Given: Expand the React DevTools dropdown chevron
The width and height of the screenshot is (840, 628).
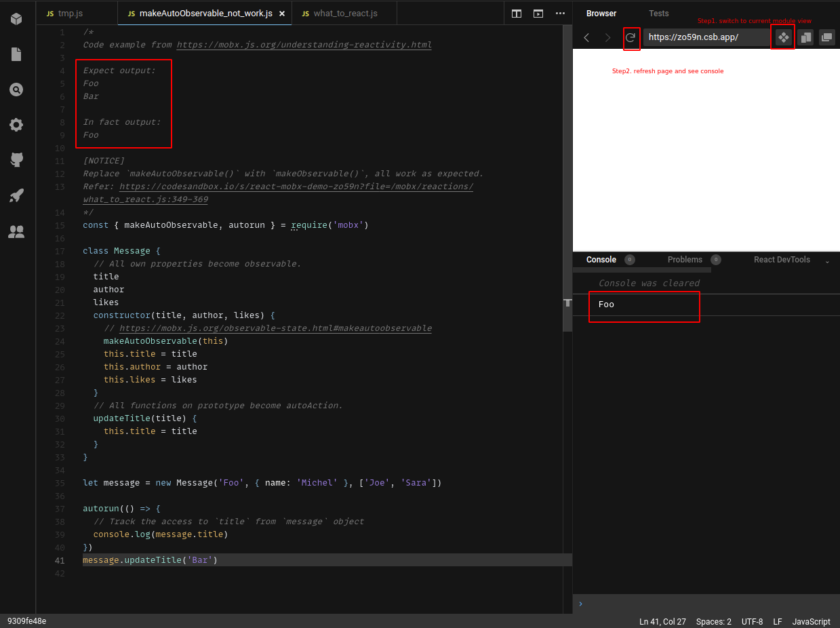Looking at the screenshot, I should pyautogui.click(x=827, y=260).
